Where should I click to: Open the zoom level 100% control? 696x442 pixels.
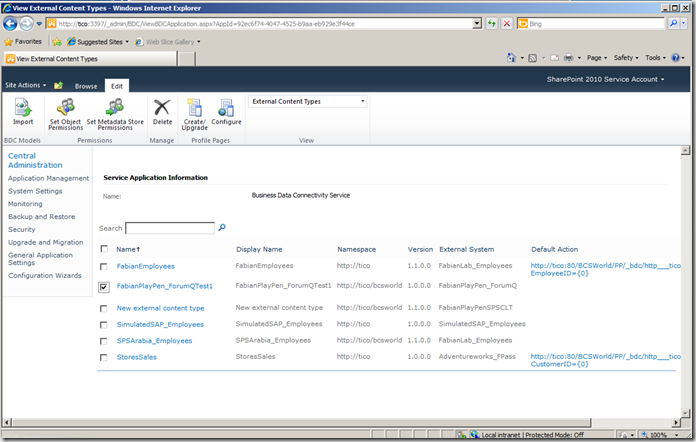[660, 435]
